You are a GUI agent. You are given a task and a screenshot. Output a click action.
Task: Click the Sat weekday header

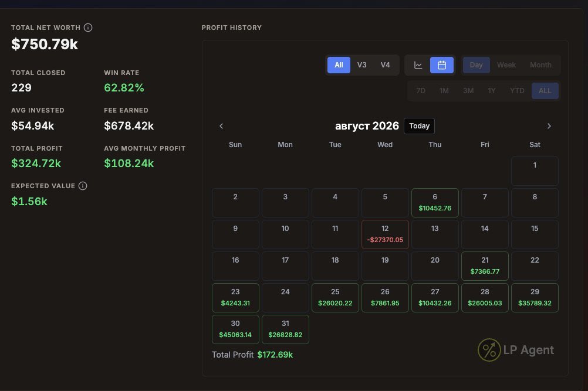point(535,145)
